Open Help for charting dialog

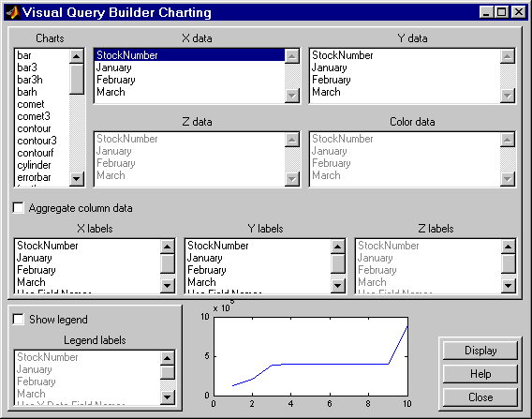tap(480, 374)
